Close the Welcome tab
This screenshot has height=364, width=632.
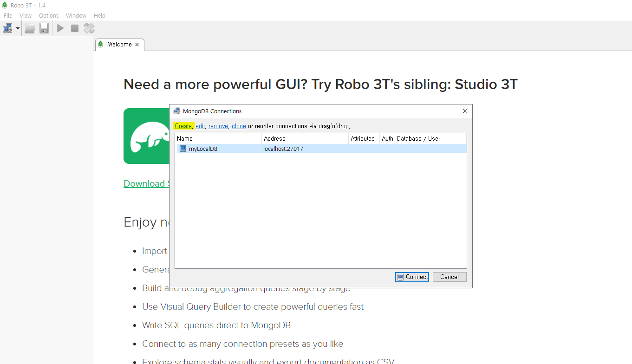[137, 45]
